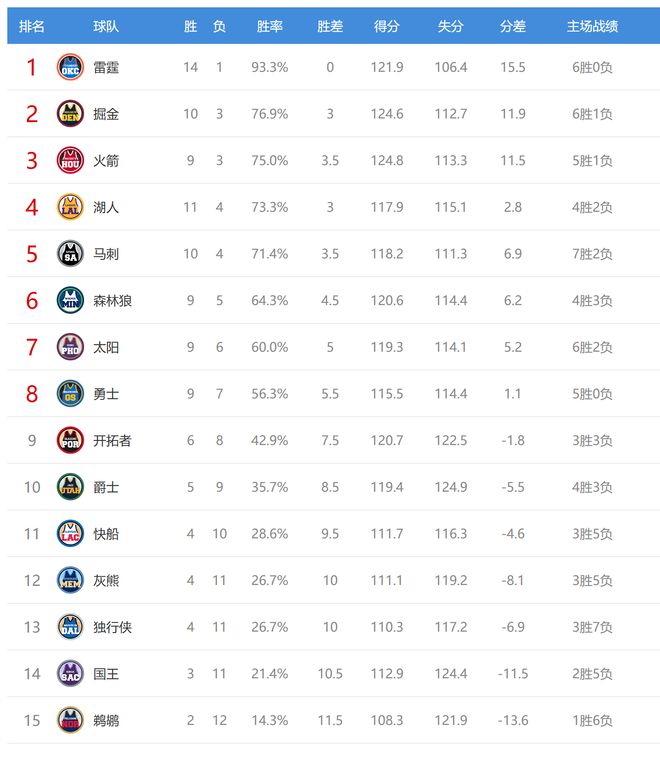Click the Thunder OKC team logo
The width and height of the screenshot is (660, 773).
69,67
